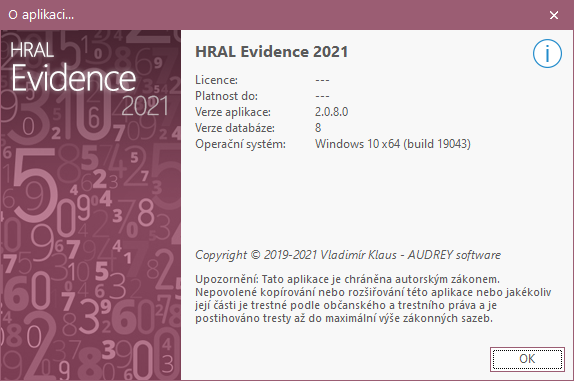The width and height of the screenshot is (574, 381).
Task: Click the dashes value next to Licence
Action: [x=322, y=80]
